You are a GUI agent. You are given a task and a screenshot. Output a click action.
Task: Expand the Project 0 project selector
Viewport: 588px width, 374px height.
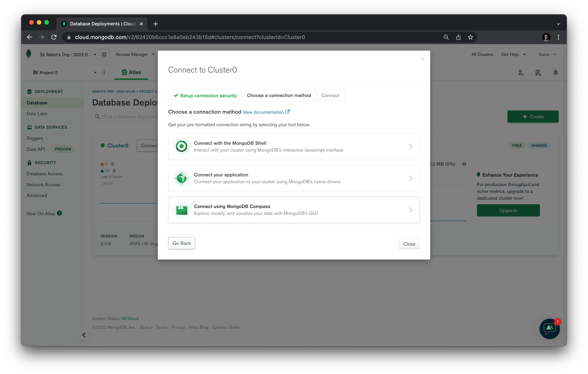click(65, 73)
